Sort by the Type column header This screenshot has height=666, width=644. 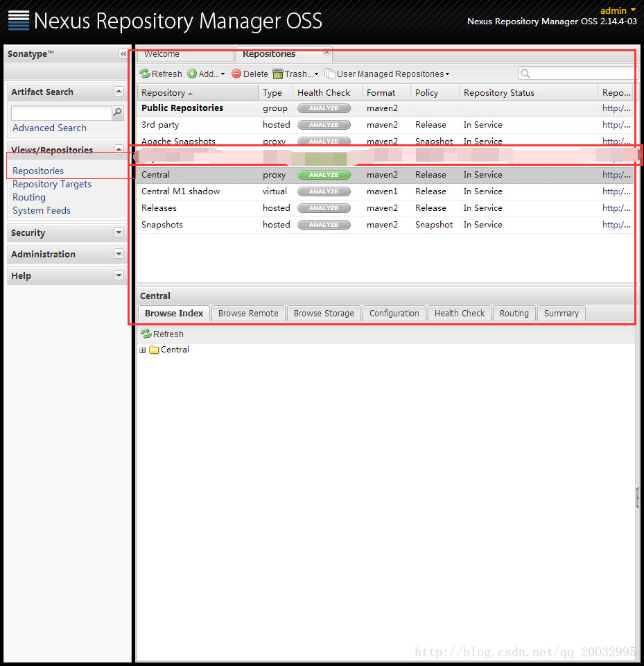click(x=275, y=92)
